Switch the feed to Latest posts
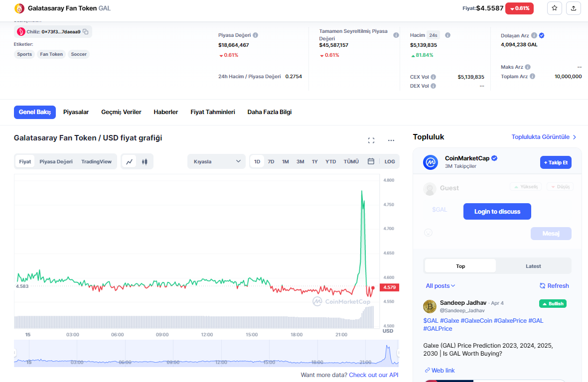Viewport: 588px width, 382px height. click(x=533, y=266)
